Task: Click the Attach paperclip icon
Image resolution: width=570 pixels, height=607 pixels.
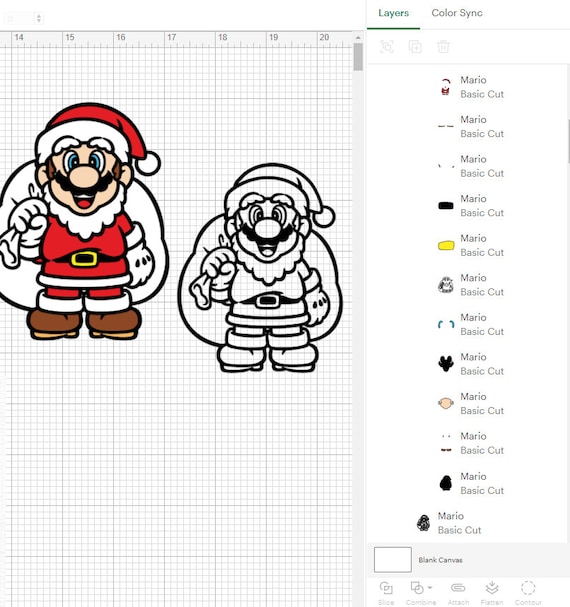Action: click(x=458, y=588)
